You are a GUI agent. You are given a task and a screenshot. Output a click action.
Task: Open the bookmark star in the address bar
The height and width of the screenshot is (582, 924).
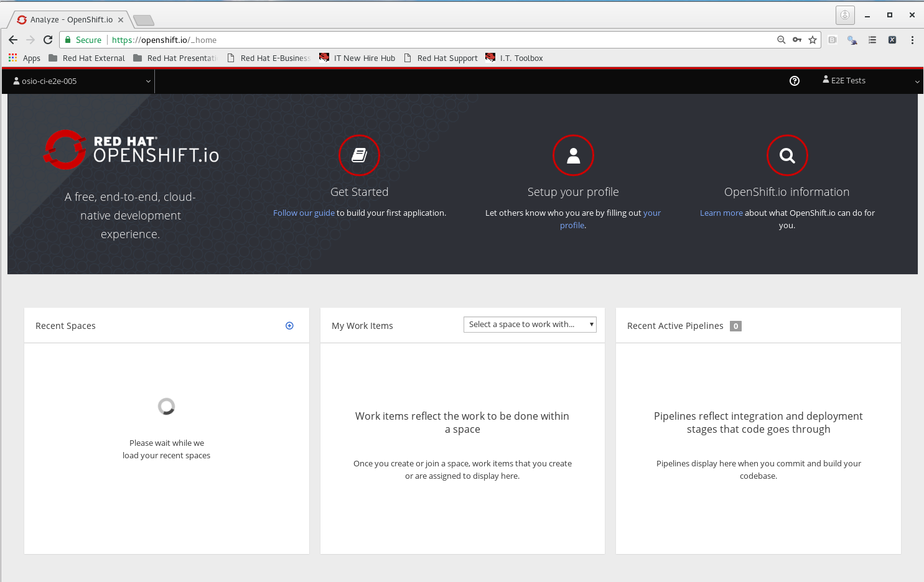[x=813, y=40]
